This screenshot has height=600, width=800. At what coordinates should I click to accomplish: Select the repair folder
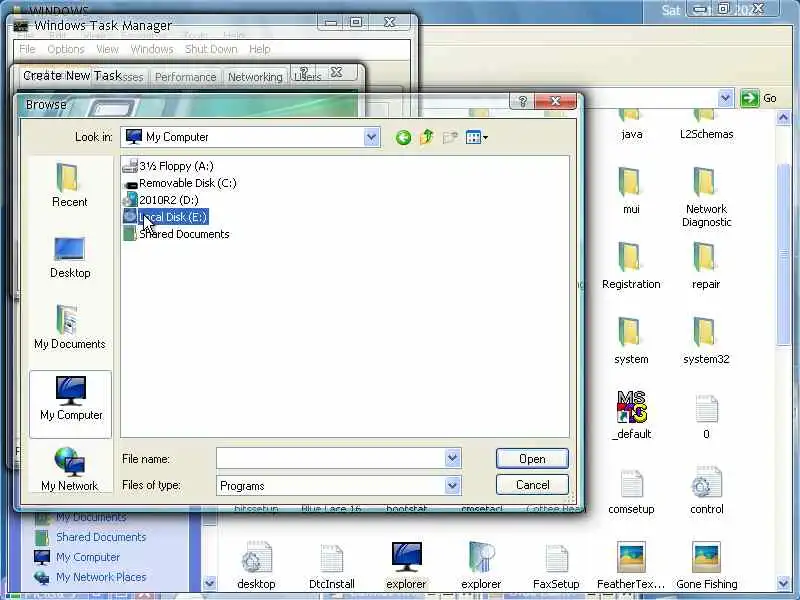pyautogui.click(x=706, y=265)
